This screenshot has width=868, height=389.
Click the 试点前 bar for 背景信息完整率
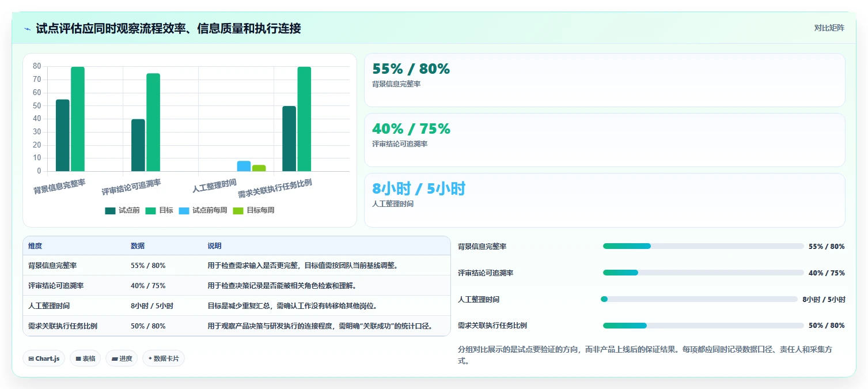point(63,135)
